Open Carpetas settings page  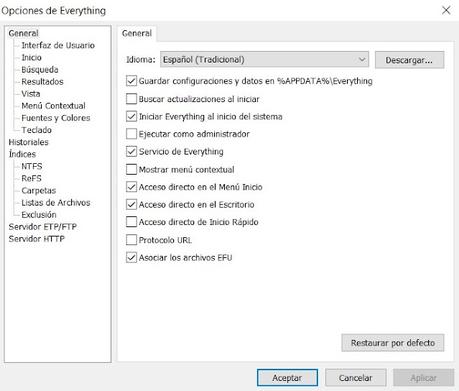pyautogui.click(x=39, y=190)
